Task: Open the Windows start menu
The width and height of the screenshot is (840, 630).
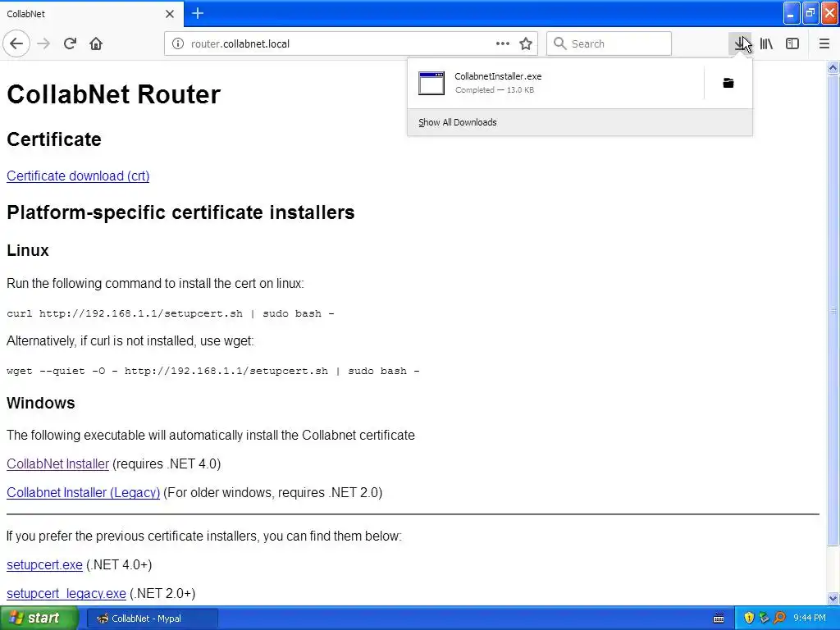Action: point(39,619)
